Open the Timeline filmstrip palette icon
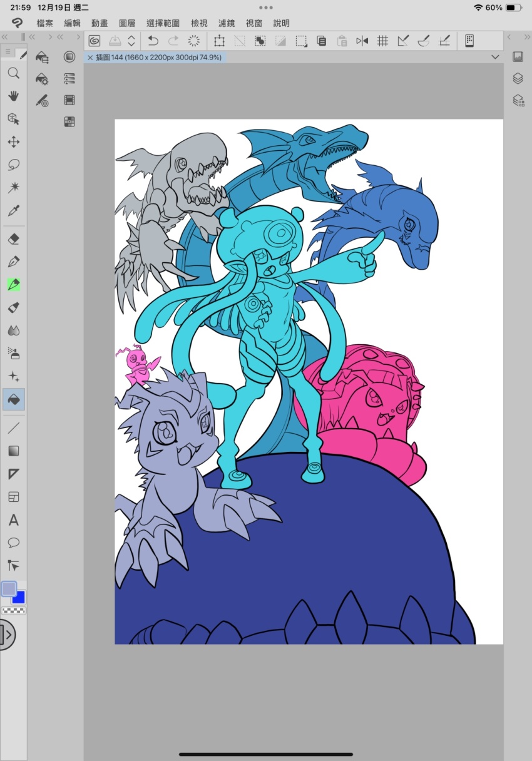The height and width of the screenshot is (761, 532). click(x=69, y=100)
